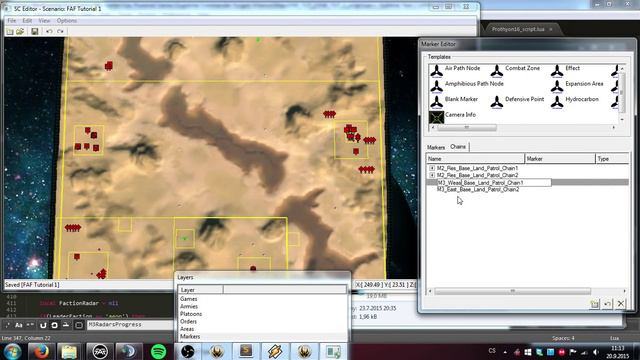Click find field containing M3RadarsProgress

[130, 325]
